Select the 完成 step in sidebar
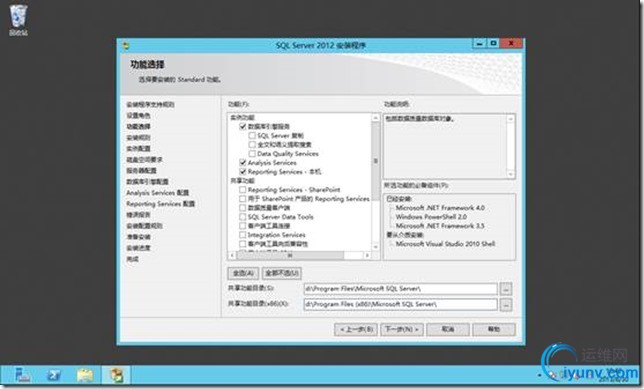Image resolution: width=644 pixels, height=389 pixels. point(133,260)
